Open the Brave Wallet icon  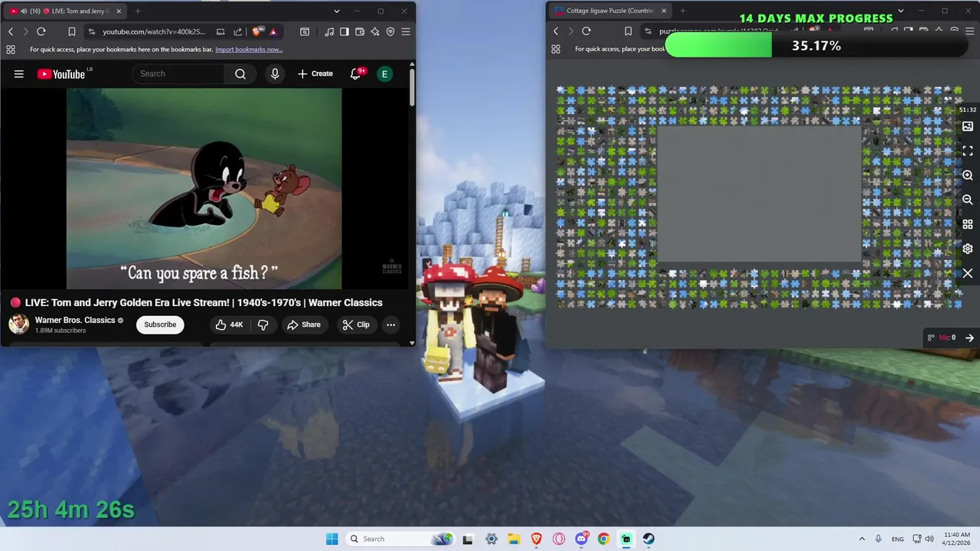(x=360, y=31)
